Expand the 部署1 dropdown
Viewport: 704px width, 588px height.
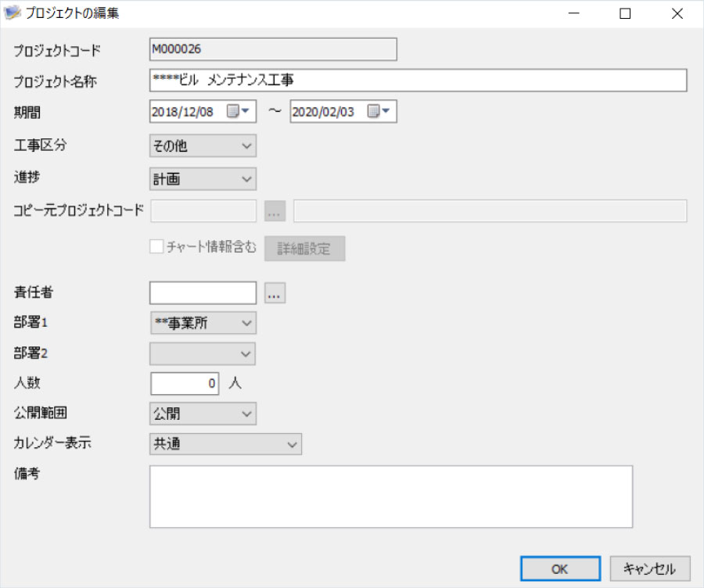point(203,323)
